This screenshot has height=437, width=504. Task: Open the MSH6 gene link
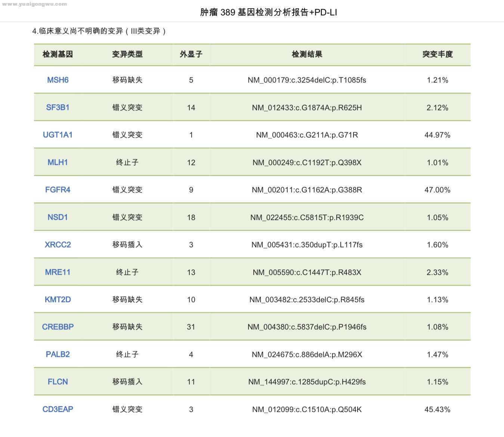tap(58, 80)
